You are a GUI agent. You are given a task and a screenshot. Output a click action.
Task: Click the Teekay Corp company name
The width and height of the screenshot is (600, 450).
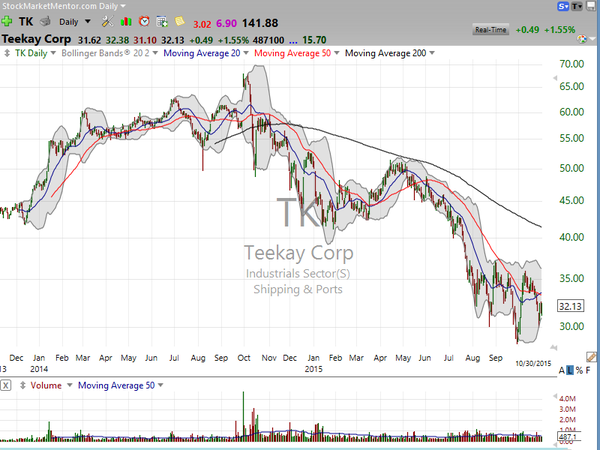coord(36,39)
